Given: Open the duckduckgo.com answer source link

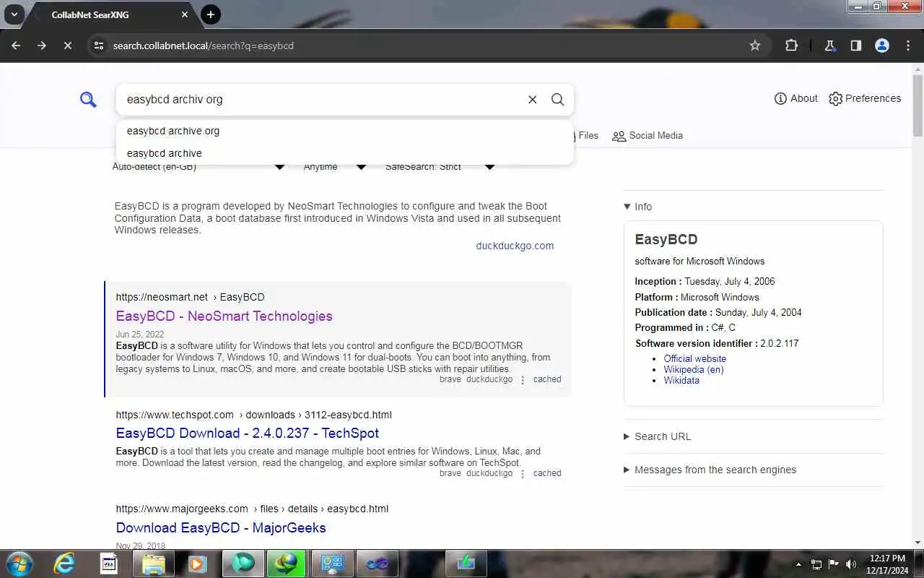Looking at the screenshot, I should pyautogui.click(x=515, y=246).
